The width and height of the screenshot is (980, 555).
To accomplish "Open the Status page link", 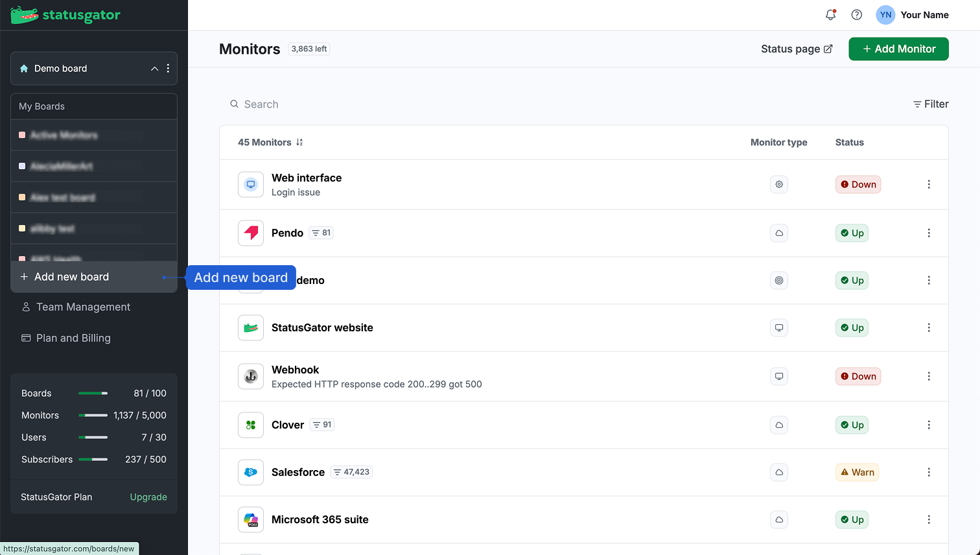I will tap(797, 49).
